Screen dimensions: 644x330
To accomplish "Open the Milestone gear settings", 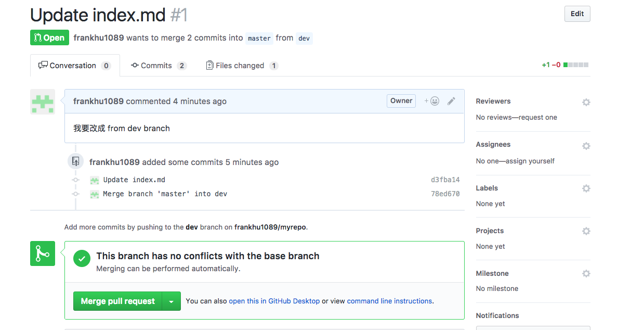I will click(586, 274).
